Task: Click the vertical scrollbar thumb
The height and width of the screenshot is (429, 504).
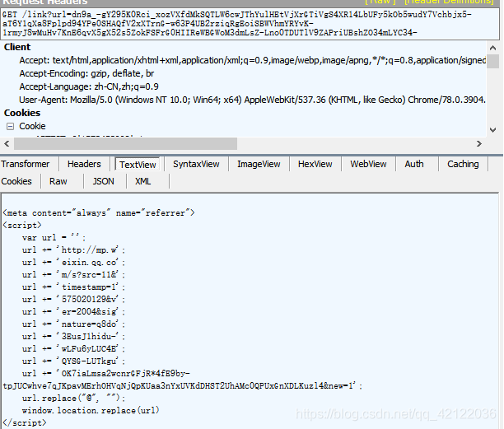Action: click(492, 62)
